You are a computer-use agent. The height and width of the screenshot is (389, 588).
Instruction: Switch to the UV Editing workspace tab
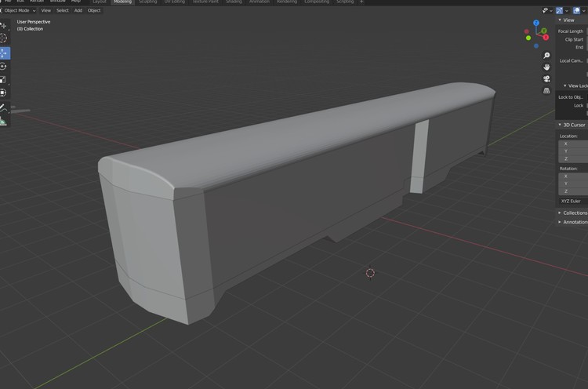175,2
